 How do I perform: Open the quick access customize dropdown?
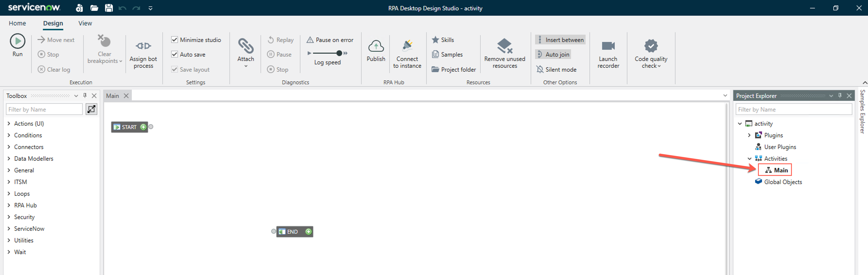coord(151,8)
